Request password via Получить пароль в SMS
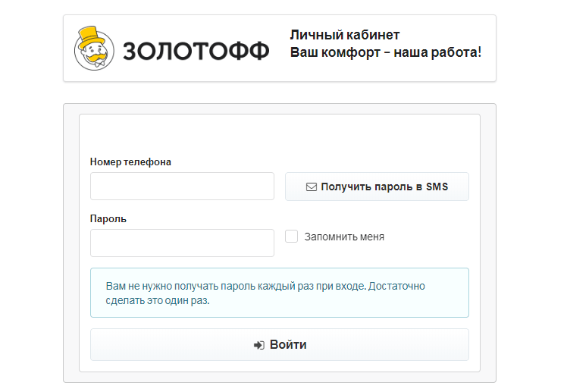This screenshot has height=392, width=567. pyautogui.click(x=377, y=187)
